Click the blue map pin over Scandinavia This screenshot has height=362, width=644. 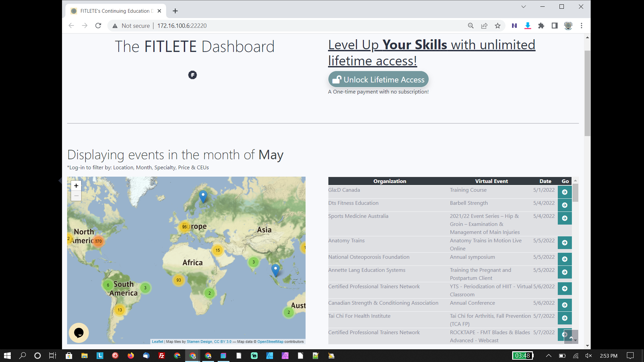click(x=203, y=196)
